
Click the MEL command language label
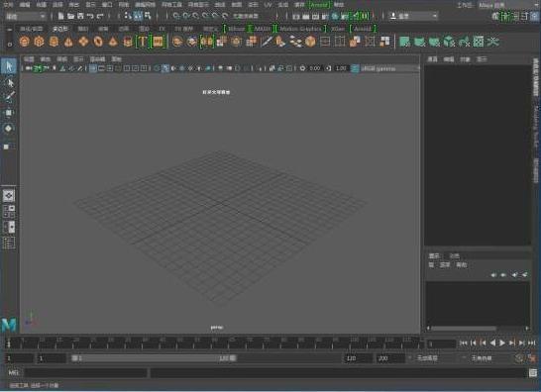14,372
